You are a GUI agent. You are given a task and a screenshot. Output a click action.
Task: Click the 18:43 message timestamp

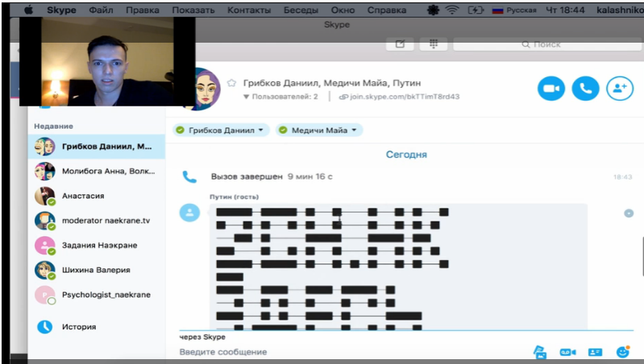[623, 177]
